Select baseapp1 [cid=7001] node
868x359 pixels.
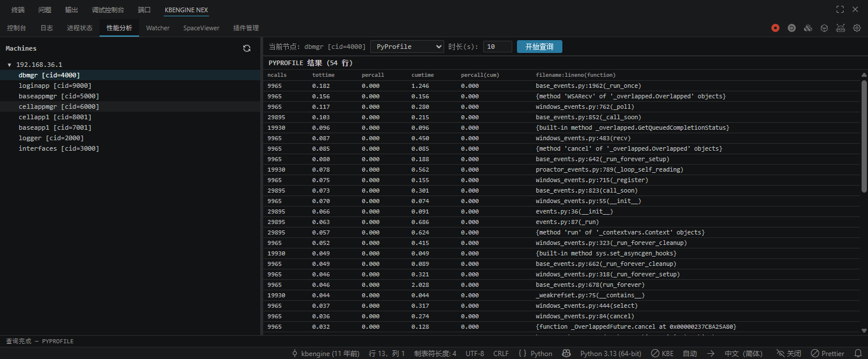point(130,127)
